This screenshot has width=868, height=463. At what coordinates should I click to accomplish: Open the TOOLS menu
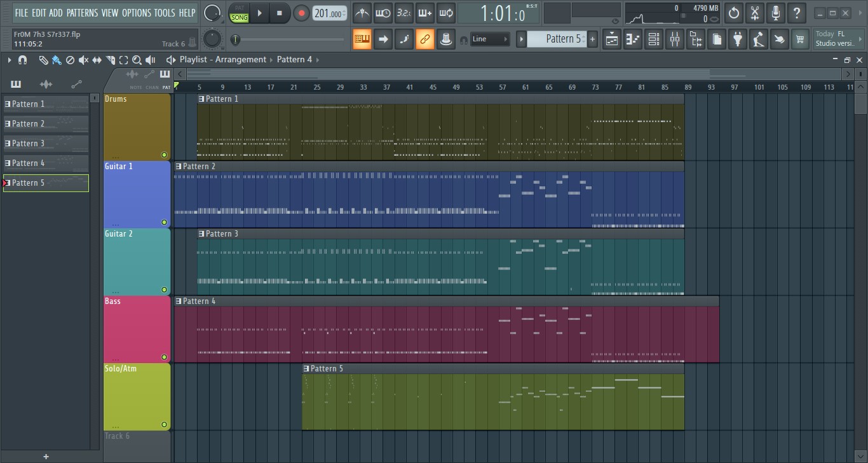pyautogui.click(x=165, y=13)
